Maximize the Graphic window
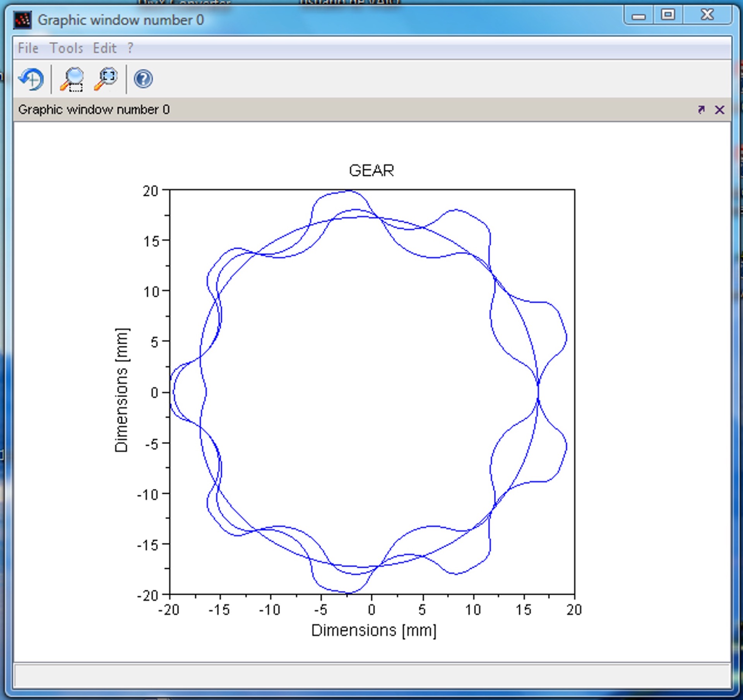743x700 pixels. click(668, 15)
